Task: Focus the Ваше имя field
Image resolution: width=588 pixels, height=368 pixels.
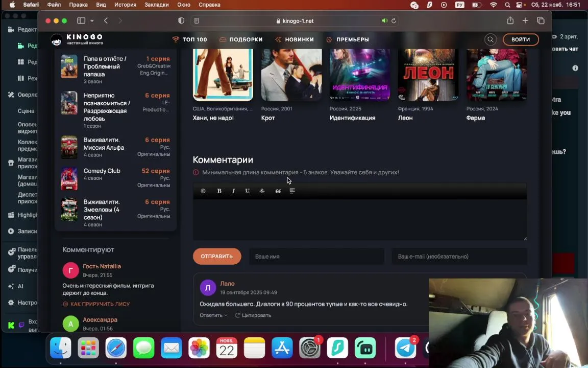Action: (x=316, y=257)
